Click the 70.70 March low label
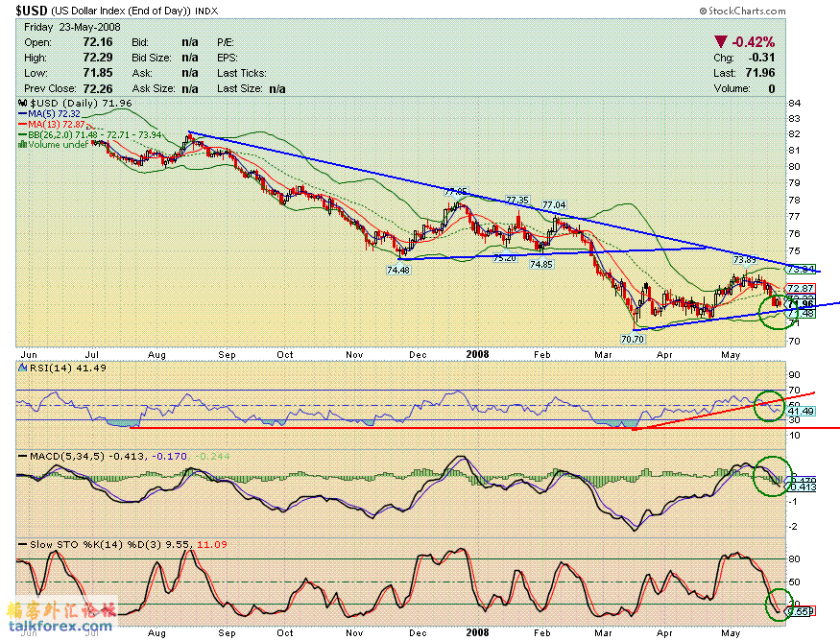840x641 pixels. [632, 339]
